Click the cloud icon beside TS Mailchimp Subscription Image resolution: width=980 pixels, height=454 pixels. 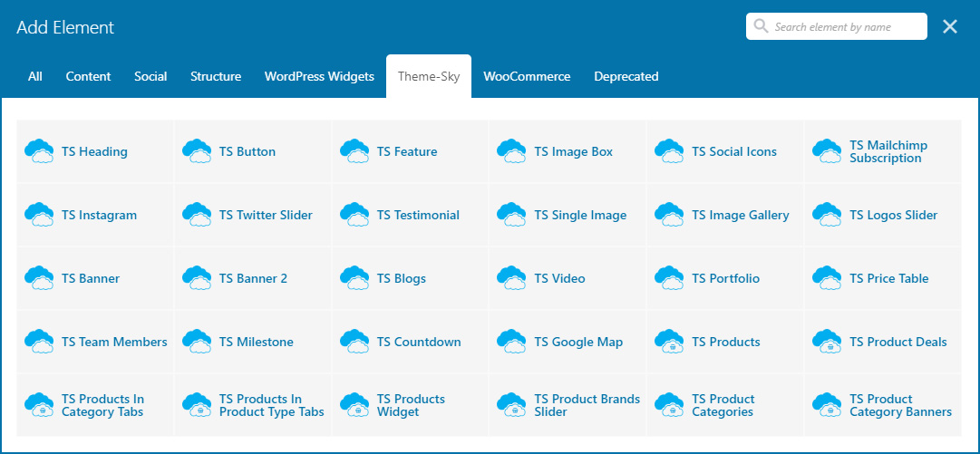(827, 151)
